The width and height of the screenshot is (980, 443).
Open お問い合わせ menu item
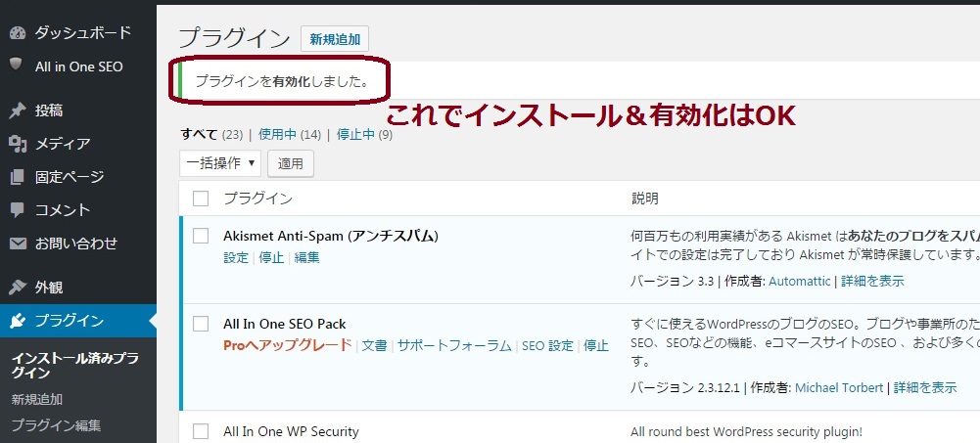tap(78, 244)
